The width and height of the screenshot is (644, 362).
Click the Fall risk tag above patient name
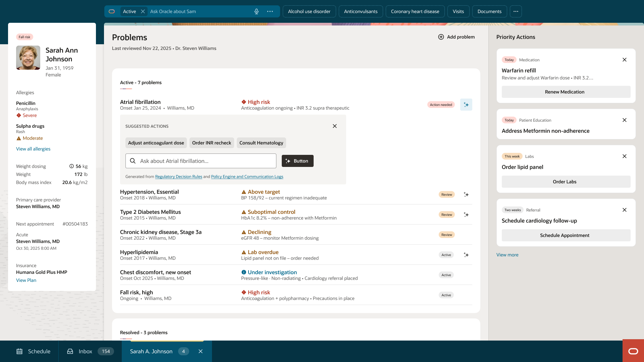[24, 37]
